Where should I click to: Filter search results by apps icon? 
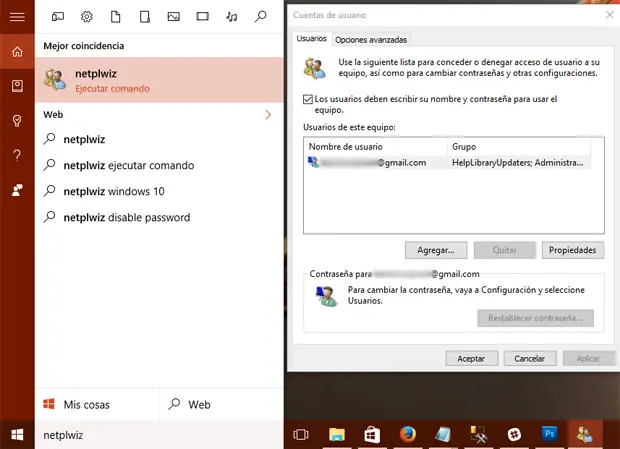click(x=58, y=17)
